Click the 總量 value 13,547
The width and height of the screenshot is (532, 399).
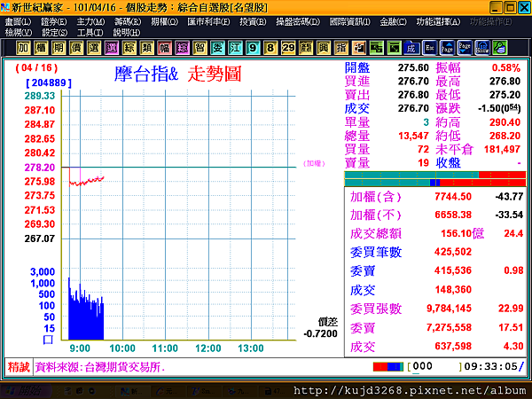(x=413, y=136)
